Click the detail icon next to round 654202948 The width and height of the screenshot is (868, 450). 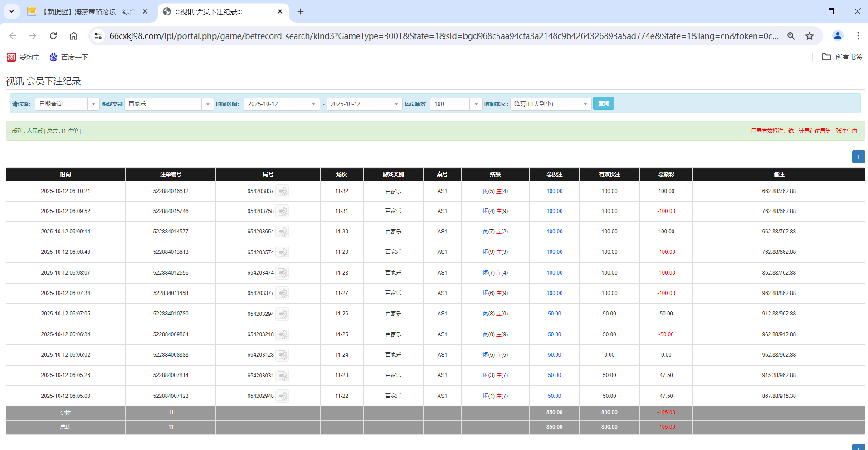[282, 397]
